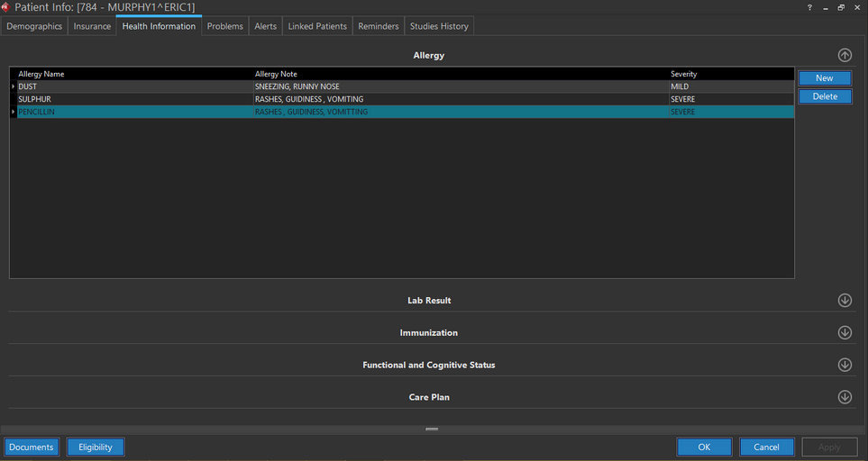This screenshot has width=868, height=461.
Task: Collapse the Allergy section arrow
Action: click(845, 55)
